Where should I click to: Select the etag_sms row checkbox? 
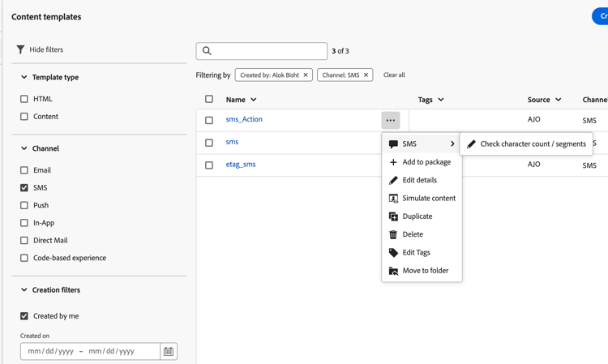[x=209, y=165]
